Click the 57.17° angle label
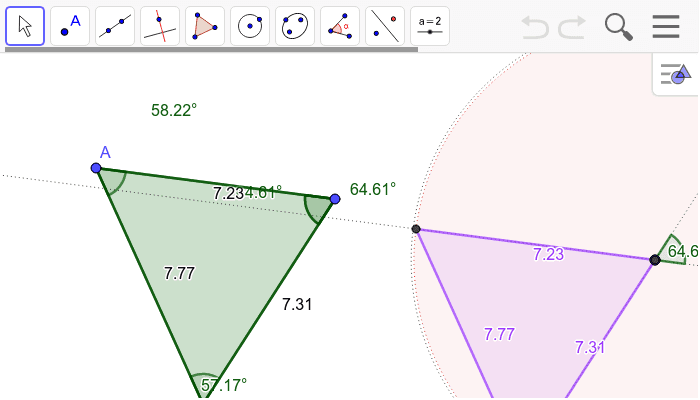Viewport: 700px width, 400px height. click(x=224, y=385)
